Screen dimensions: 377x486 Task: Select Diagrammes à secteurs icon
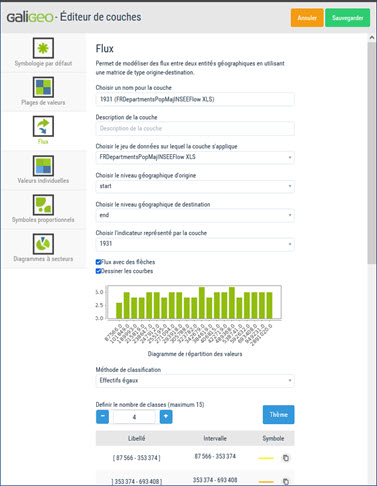tap(43, 244)
